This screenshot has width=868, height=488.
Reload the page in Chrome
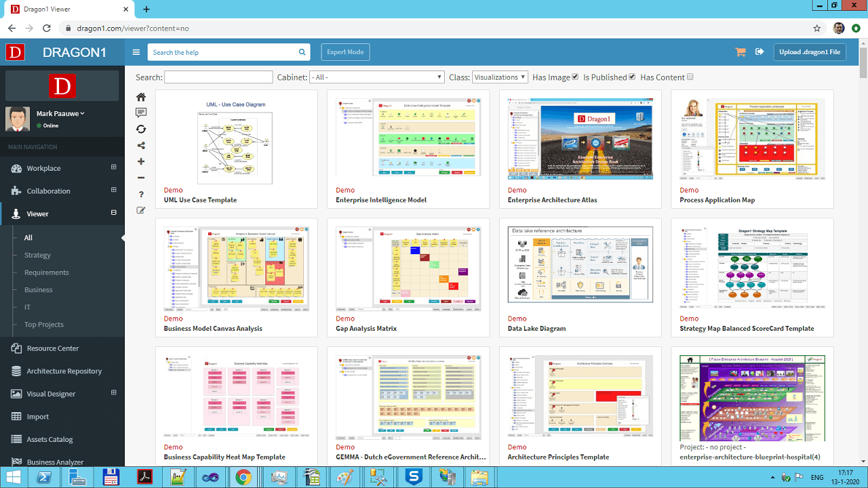[x=47, y=28]
